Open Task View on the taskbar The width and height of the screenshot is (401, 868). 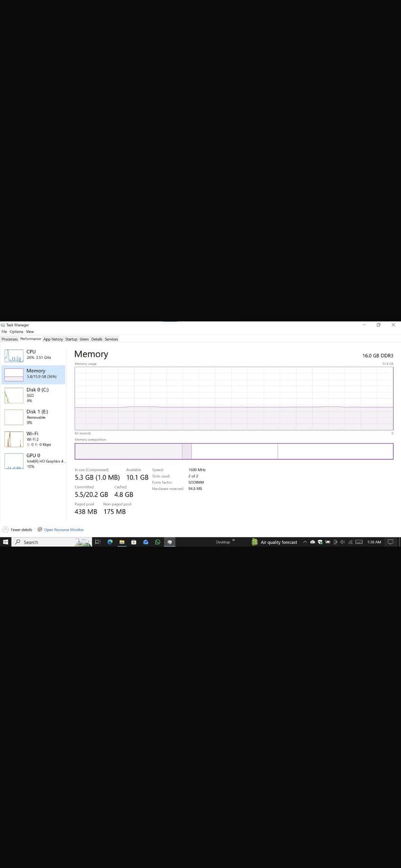[98, 542]
